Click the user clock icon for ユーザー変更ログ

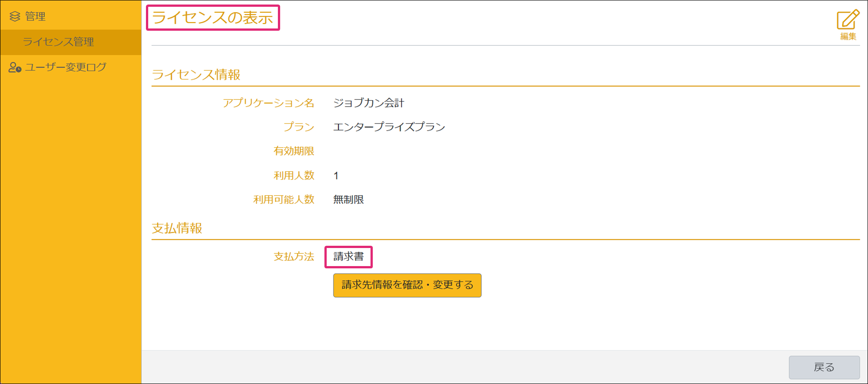tap(15, 67)
